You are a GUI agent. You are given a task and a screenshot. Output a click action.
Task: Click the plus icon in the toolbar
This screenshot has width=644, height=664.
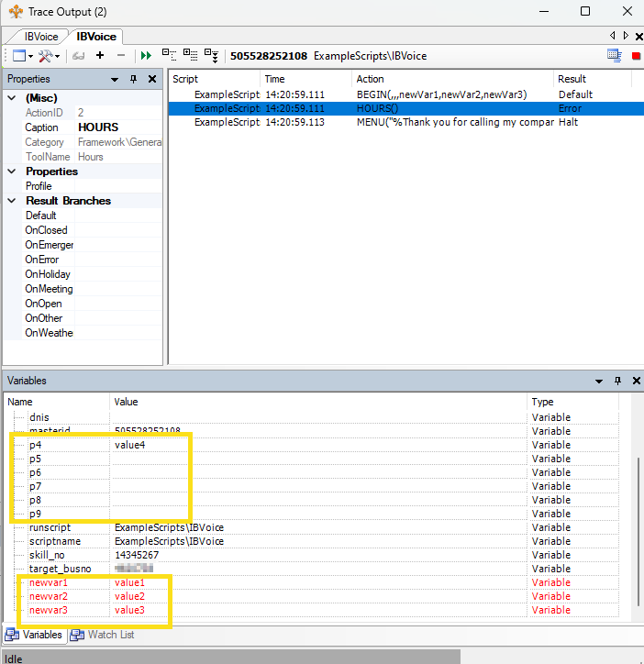100,56
